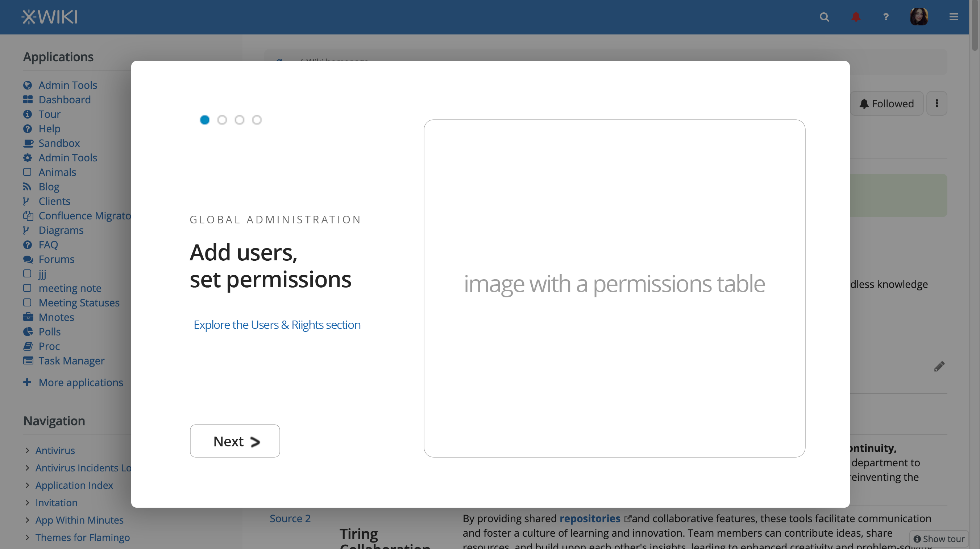Open the three-dot more actions menu

pos(937,104)
